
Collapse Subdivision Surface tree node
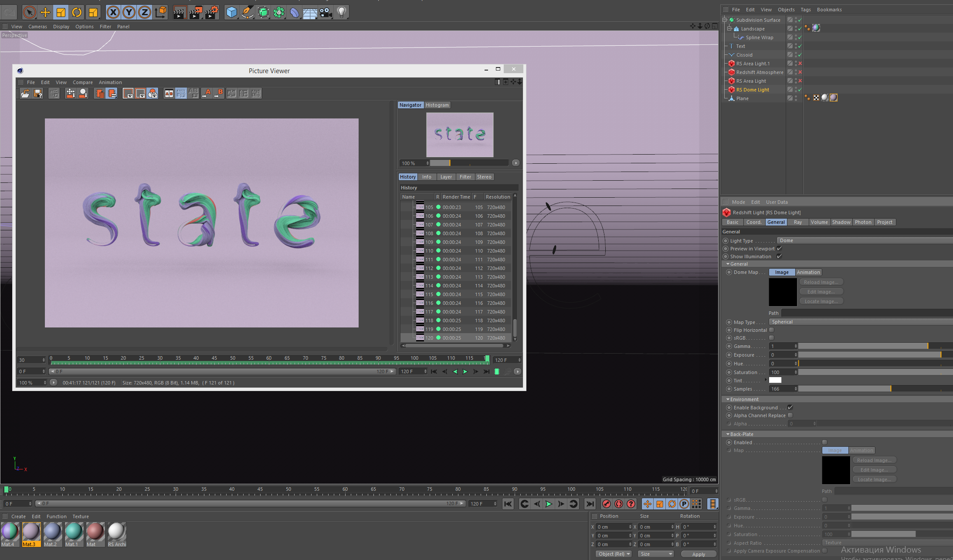(x=725, y=20)
